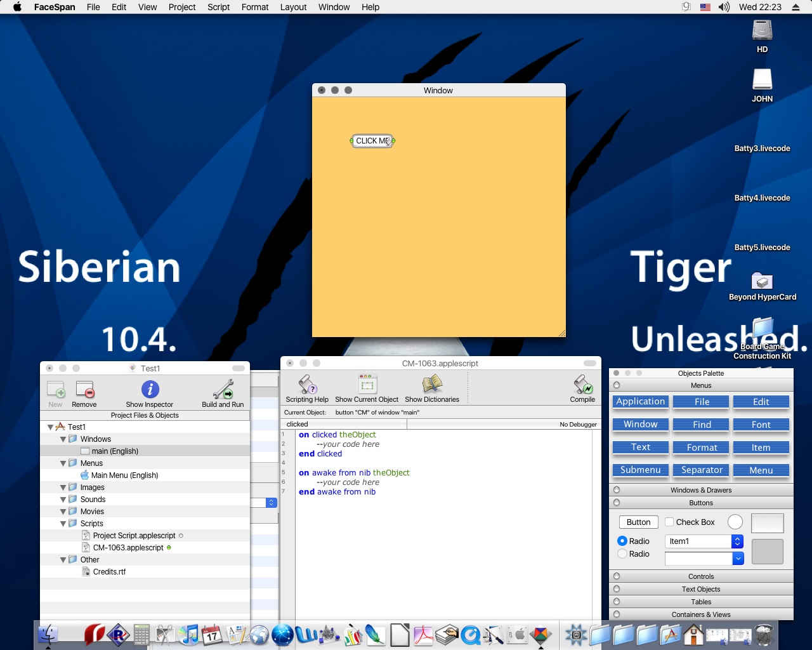
Task: Click the Separator button in Objects Palette
Action: point(702,470)
